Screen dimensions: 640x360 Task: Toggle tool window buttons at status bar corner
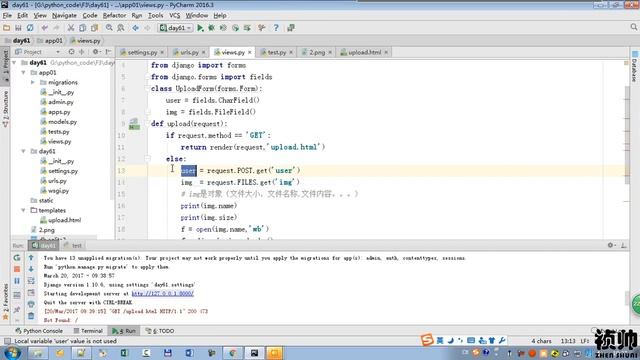tap(7, 341)
